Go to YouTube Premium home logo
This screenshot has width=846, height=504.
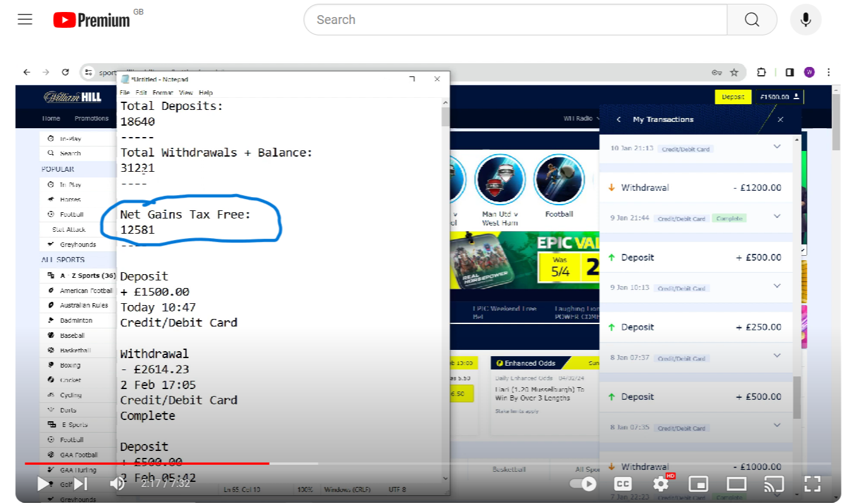pyautogui.click(x=92, y=20)
